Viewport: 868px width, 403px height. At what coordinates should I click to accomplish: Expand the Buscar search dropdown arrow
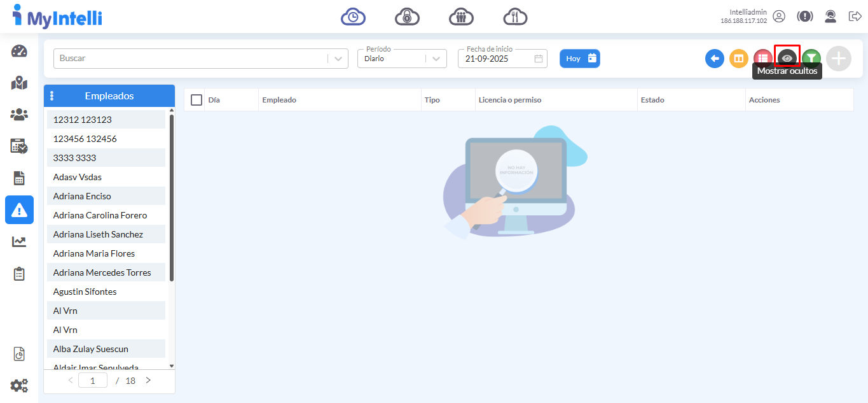[338, 59]
